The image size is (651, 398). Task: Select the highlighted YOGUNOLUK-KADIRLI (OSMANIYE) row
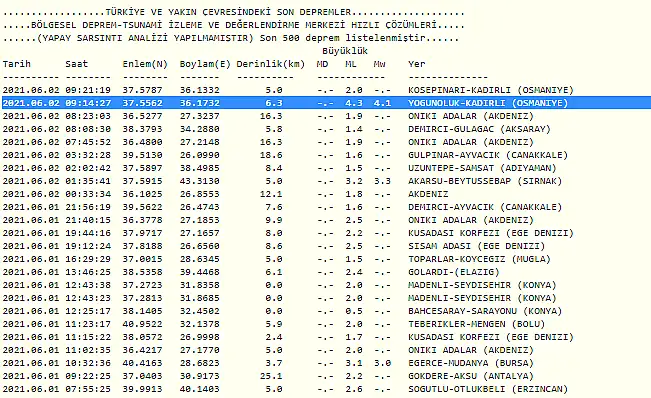click(326, 103)
